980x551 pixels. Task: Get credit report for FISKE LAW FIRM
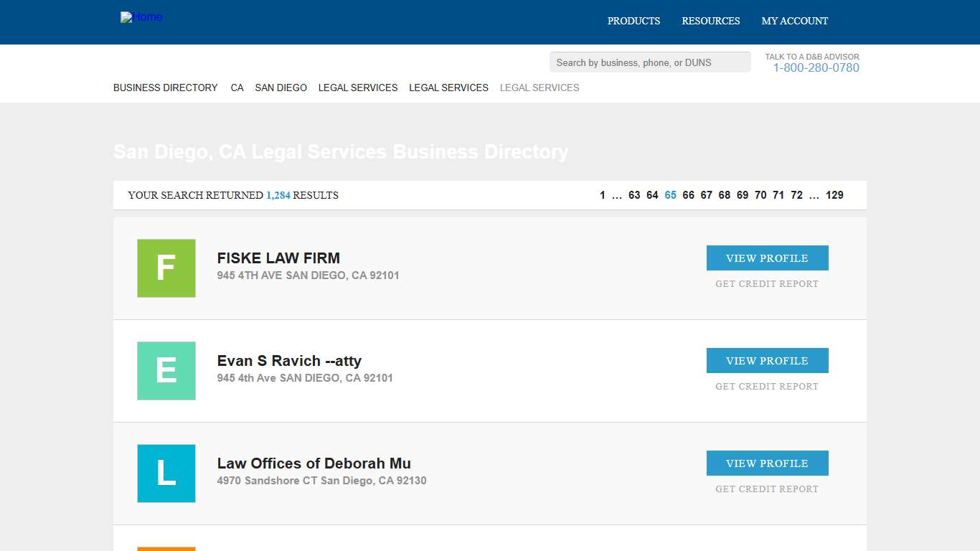[766, 283]
